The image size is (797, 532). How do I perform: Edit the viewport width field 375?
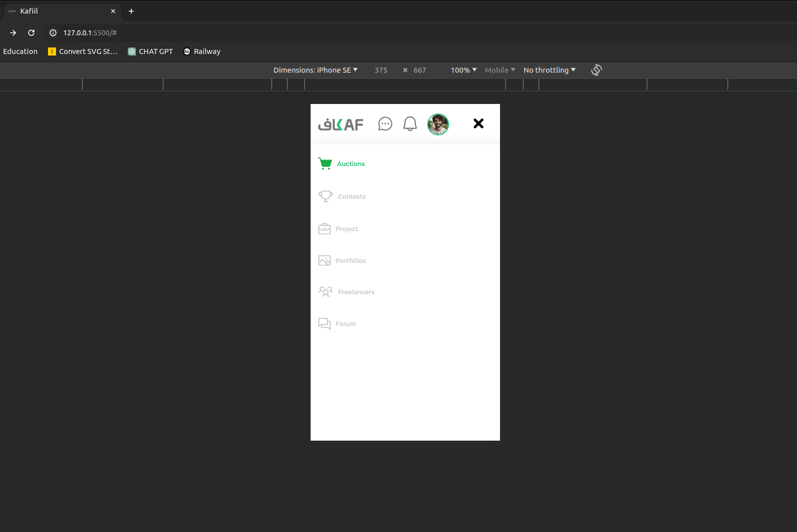pyautogui.click(x=381, y=70)
